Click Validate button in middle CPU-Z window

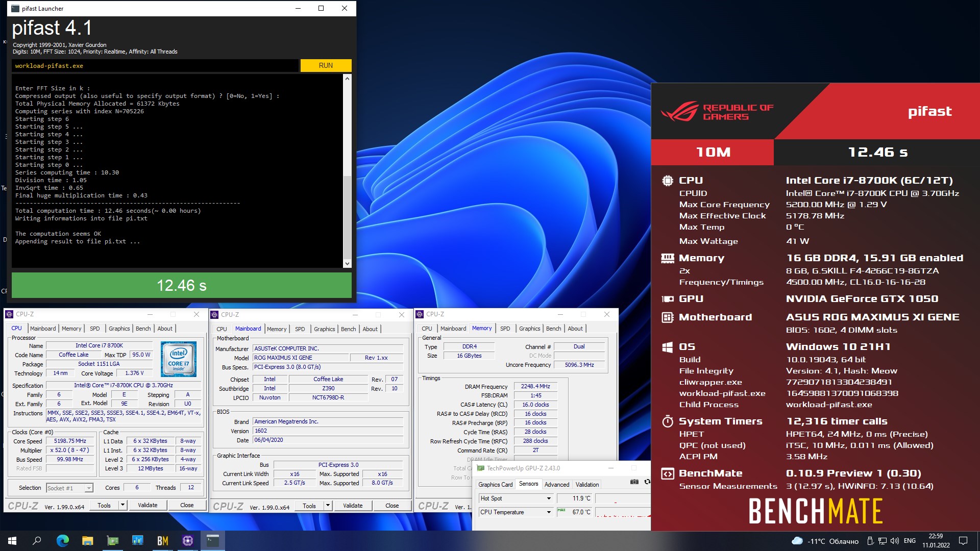point(353,506)
